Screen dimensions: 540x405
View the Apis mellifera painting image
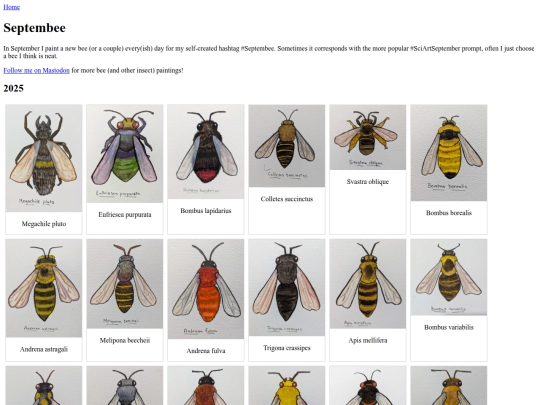368,284
